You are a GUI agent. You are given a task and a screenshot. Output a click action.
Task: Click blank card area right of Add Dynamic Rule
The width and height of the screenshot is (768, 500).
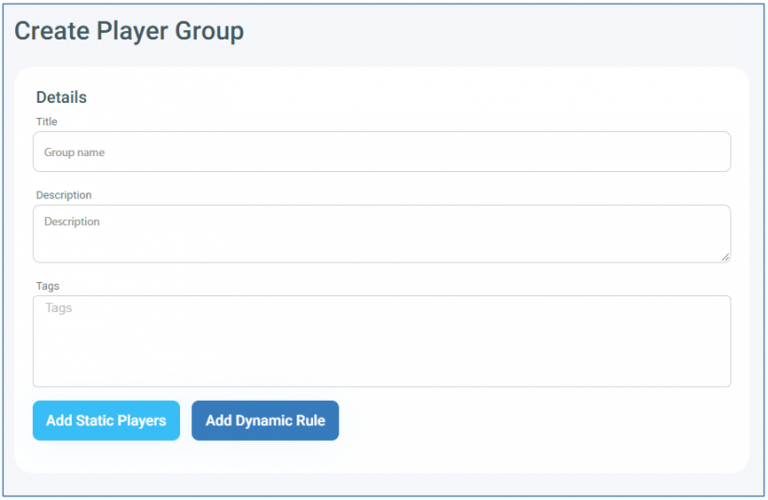point(540,421)
